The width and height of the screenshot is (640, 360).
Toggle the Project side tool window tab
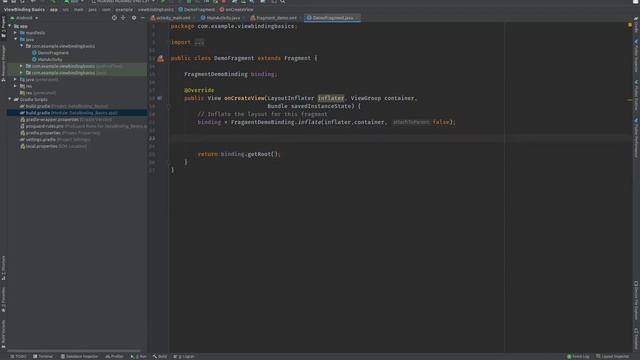(x=3, y=27)
